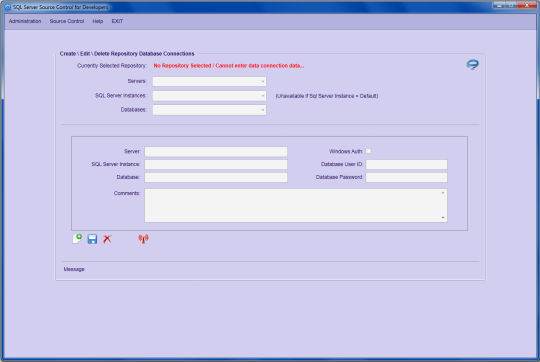The height and width of the screenshot is (362, 540).
Task: Open the Help menu
Action: (x=97, y=21)
